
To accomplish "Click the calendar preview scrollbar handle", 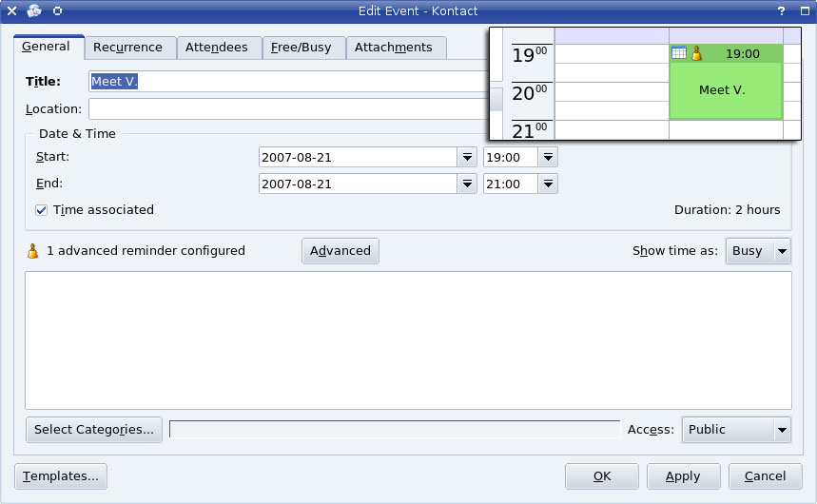I will point(496,99).
